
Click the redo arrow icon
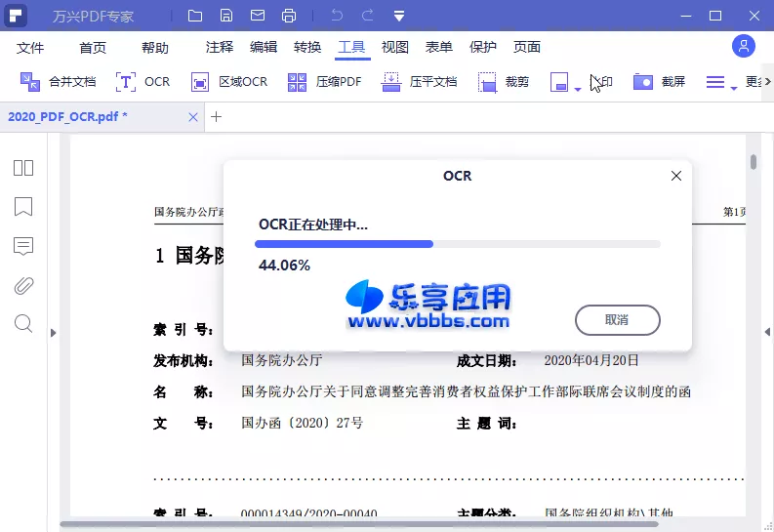[x=368, y=16]
